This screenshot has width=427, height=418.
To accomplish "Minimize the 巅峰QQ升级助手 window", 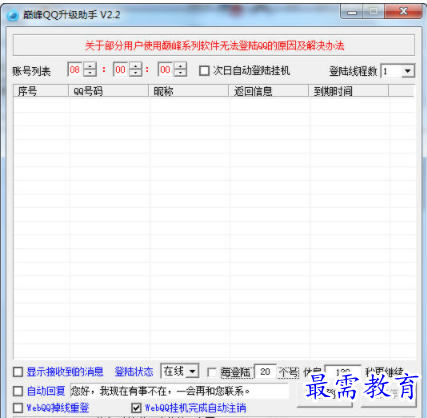I will (351, 12).
